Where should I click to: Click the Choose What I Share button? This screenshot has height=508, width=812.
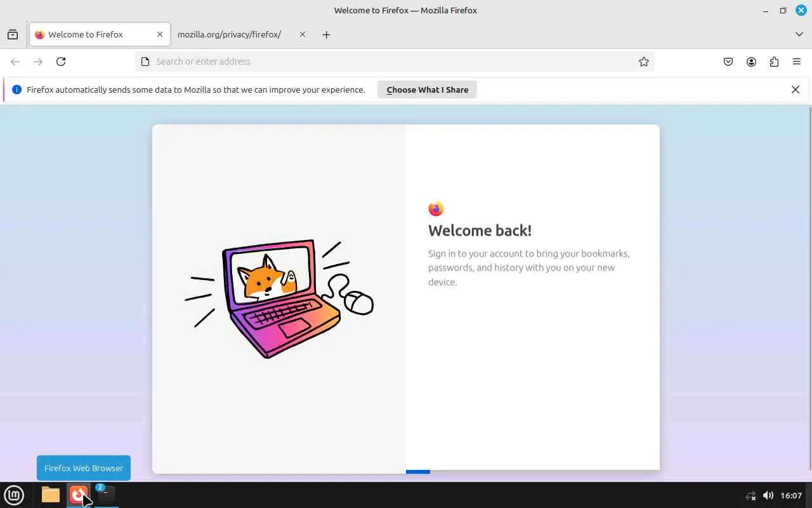[x=428, y=90]
